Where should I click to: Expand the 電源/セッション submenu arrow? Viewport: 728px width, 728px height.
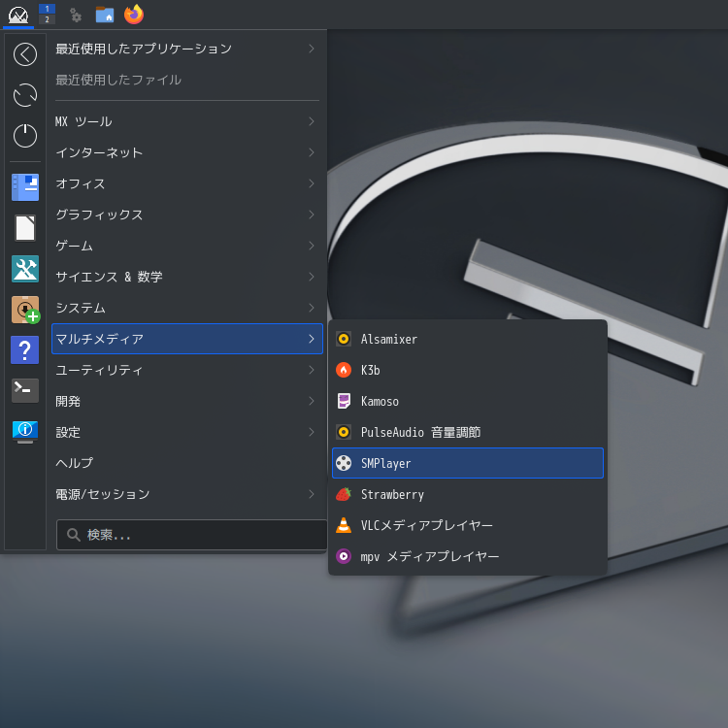[312, 494]
